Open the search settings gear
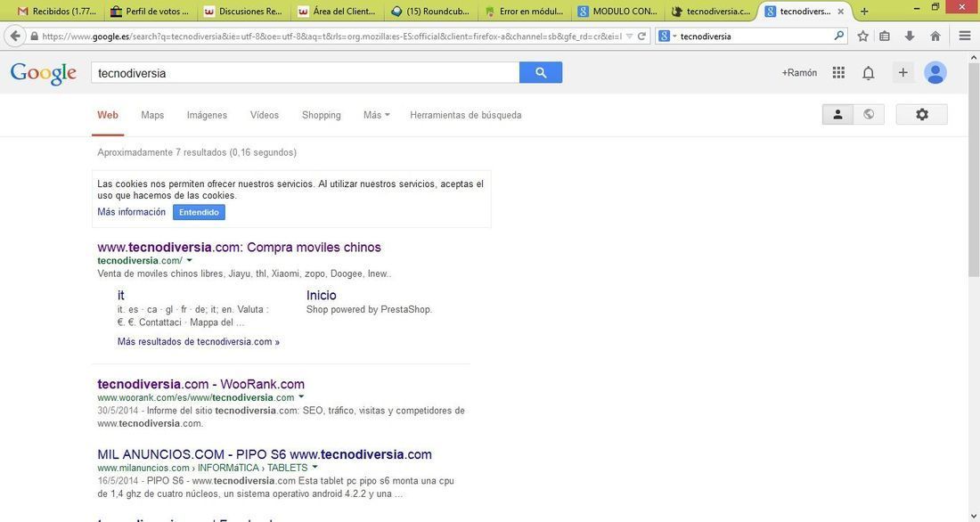 [922, 114]
